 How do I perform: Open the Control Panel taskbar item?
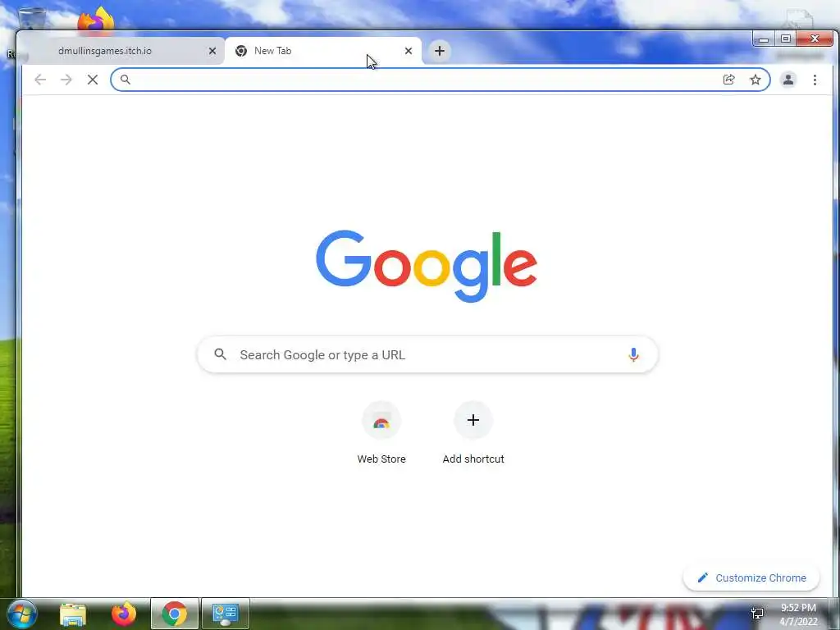pos(226,614)
